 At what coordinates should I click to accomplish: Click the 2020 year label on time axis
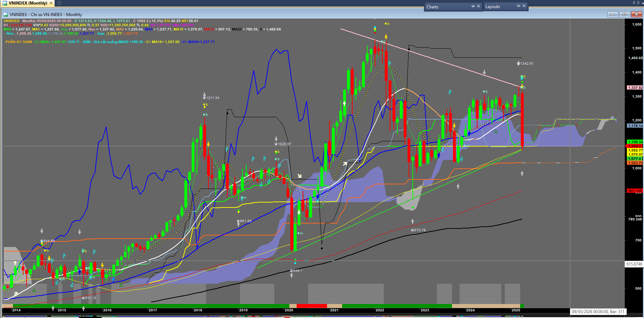click(289, 310)
